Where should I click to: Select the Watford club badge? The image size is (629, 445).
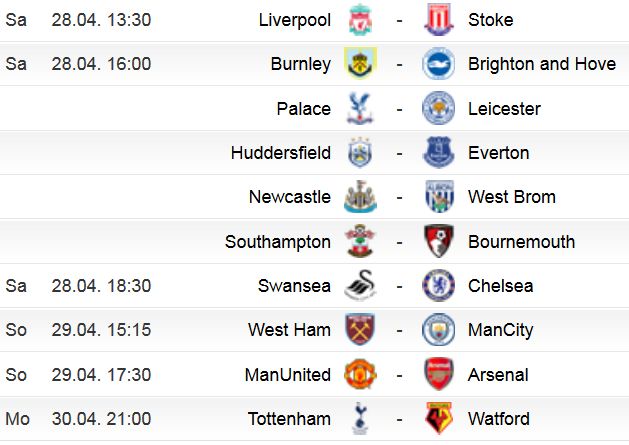(x=439, y=419)
